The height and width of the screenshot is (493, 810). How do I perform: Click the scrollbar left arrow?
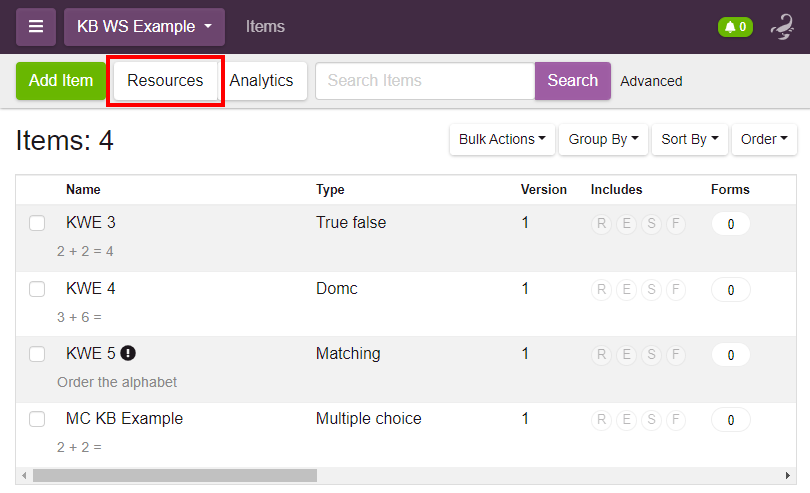pos(24,475)
